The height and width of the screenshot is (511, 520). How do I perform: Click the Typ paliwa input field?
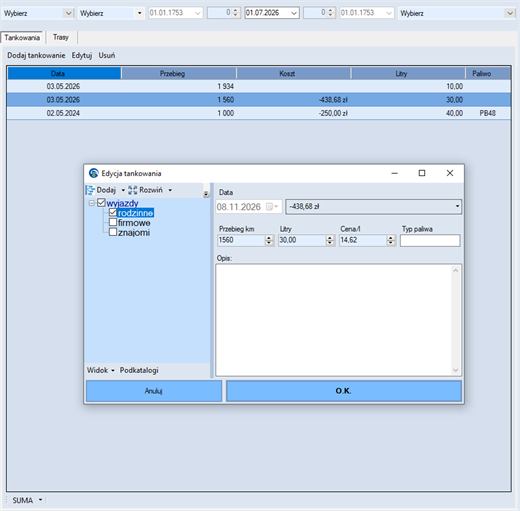[430, 240]
